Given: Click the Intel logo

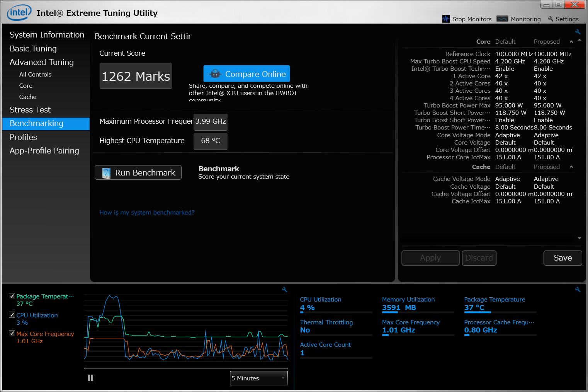Looking at the screenshot, I should coord(19,13).
